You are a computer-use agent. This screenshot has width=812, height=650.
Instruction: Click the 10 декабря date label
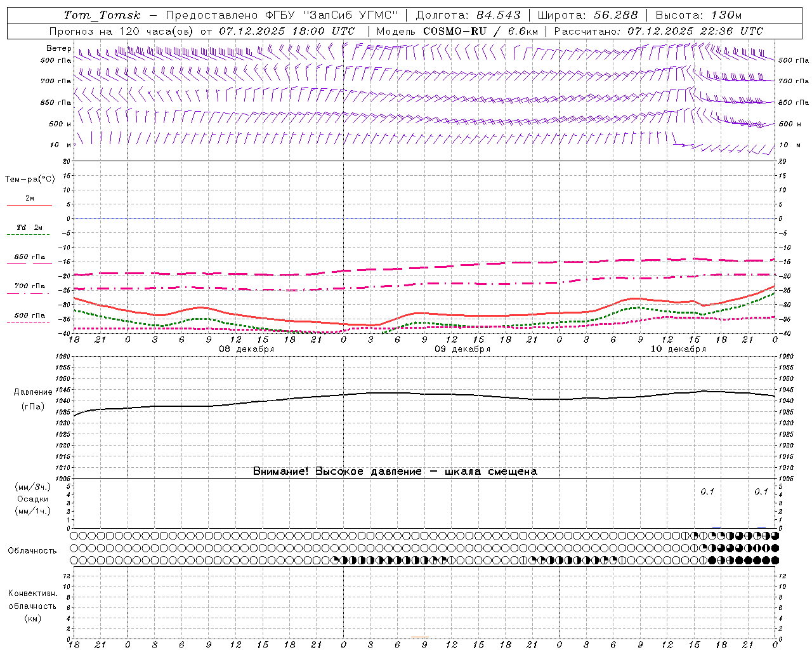(678, 349)
